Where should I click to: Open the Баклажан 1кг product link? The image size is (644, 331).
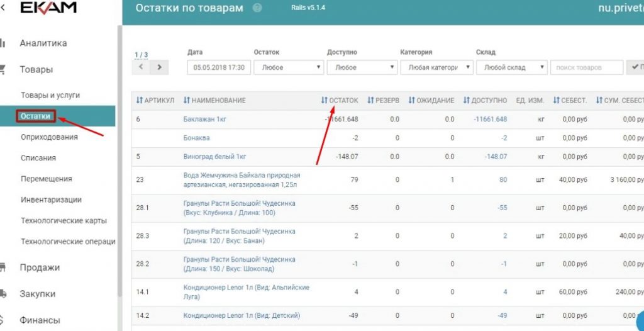tap(204, 119)
